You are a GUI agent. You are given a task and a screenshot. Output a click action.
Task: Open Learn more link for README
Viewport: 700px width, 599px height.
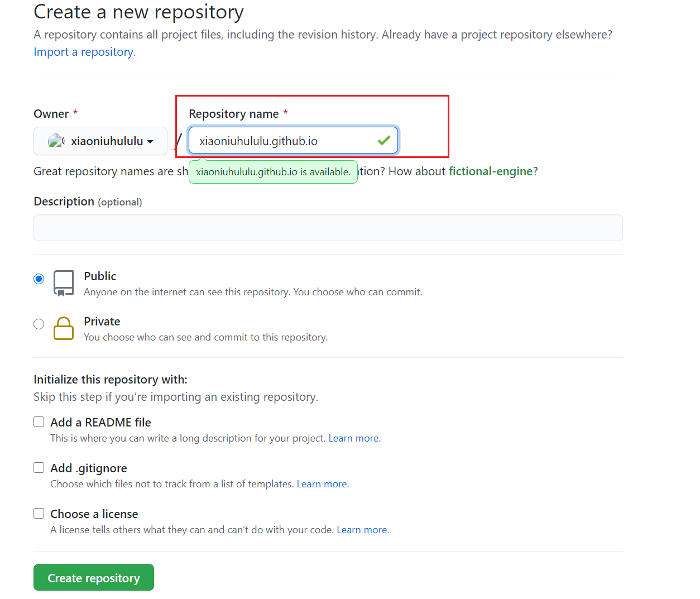(x=354, y=438)
